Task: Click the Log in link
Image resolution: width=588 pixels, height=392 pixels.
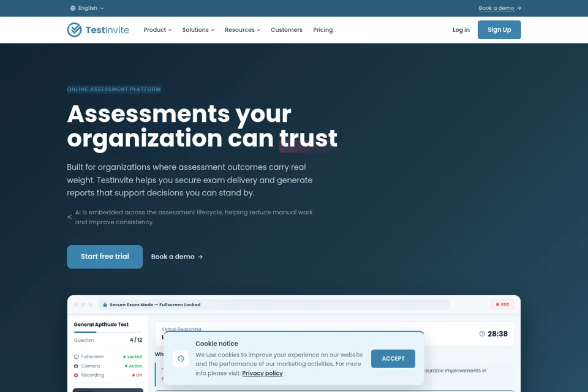Action: click(461, 29)
